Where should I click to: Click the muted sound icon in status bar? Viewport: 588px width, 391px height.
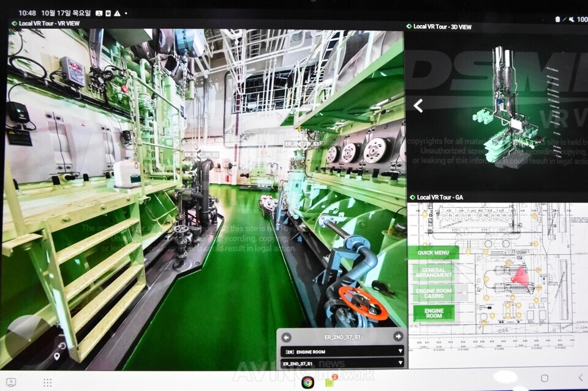pos(571,20)
